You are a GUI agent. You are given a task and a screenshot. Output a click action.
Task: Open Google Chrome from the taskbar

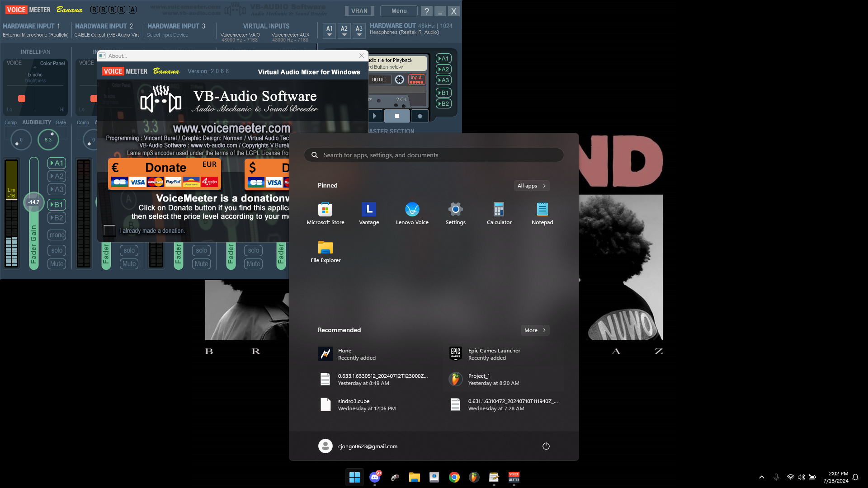(454, 477)
